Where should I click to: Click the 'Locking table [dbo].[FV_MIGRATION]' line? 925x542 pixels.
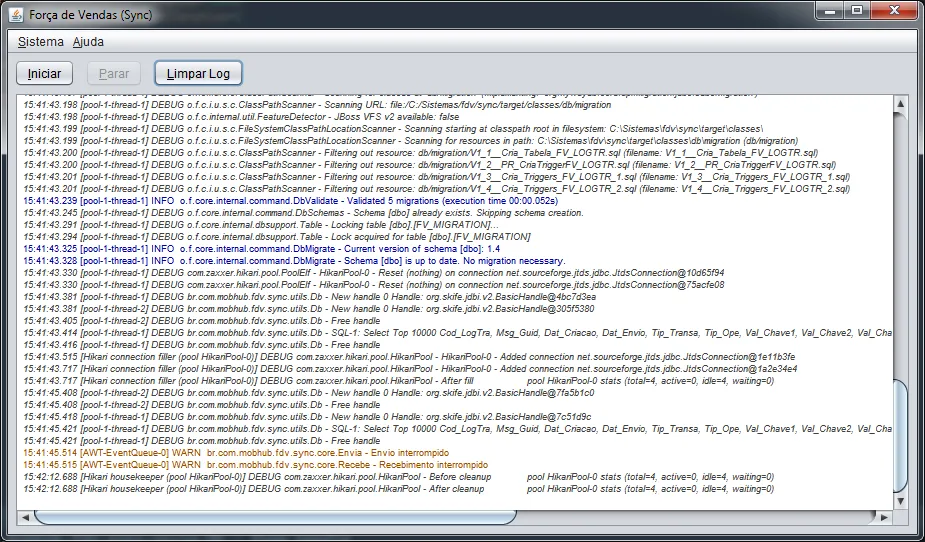pos(261,225)
